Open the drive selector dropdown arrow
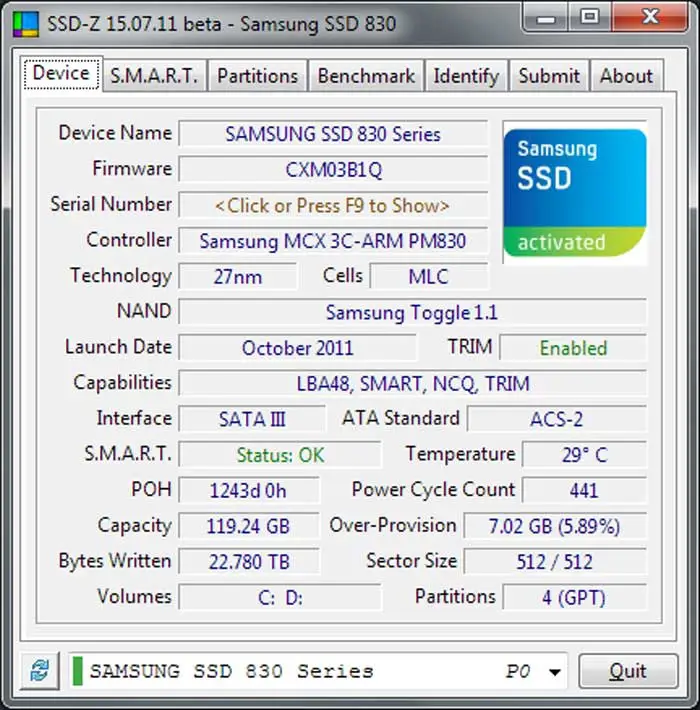 (555, 672)
